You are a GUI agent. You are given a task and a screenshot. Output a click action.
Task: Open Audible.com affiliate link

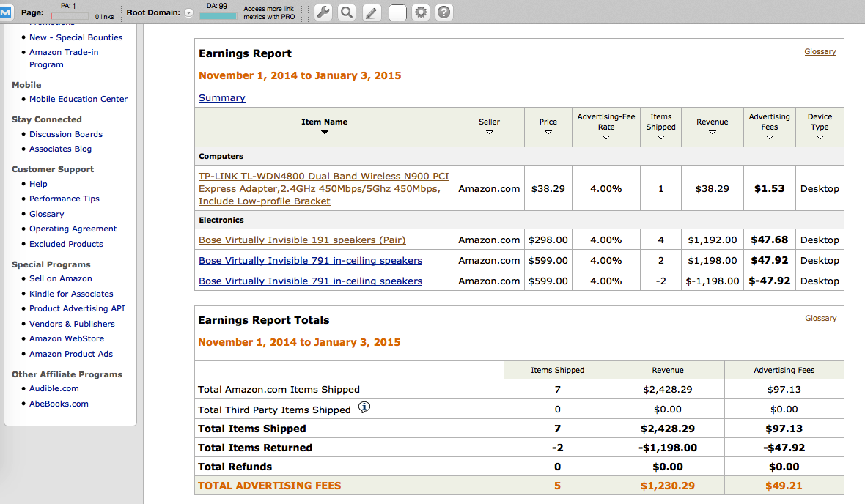point(54,388)
